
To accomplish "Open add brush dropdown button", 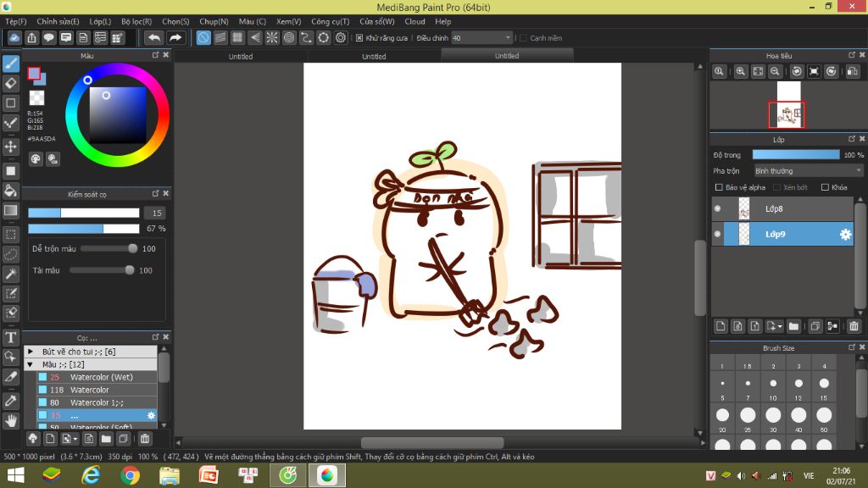I will point(70,439).
